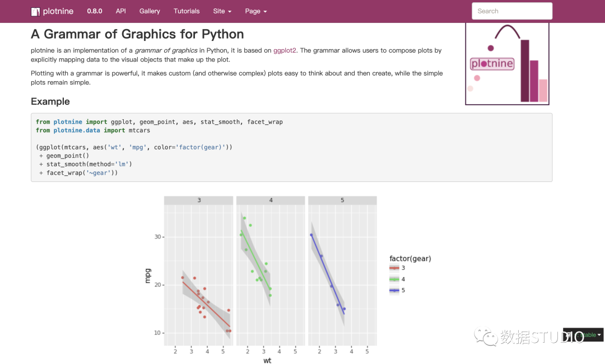Open the API menu item

pyautogui.click(x=120, y=11)
